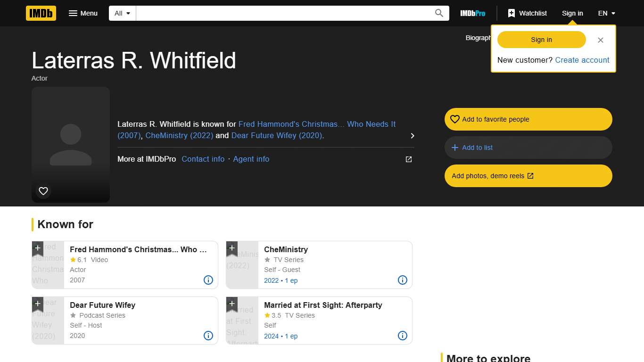
Task: Follow the Create account link
Action: click(582, 60)
